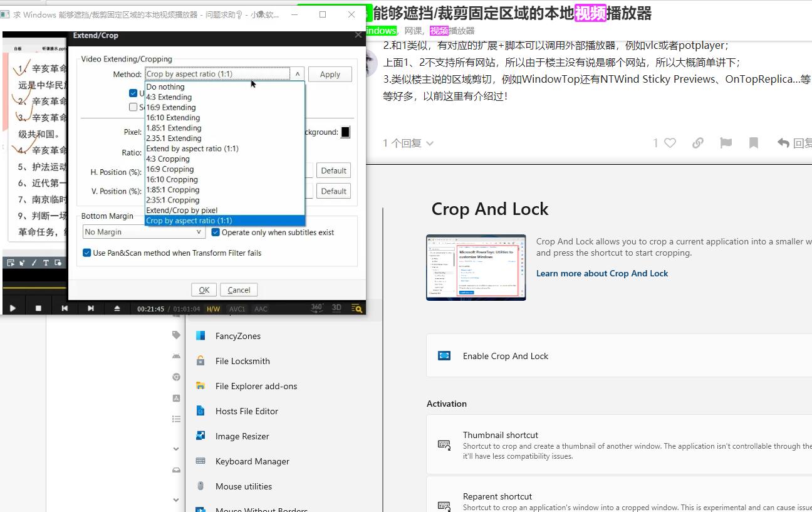Click the Play button in the video player

tap(13, 308)
